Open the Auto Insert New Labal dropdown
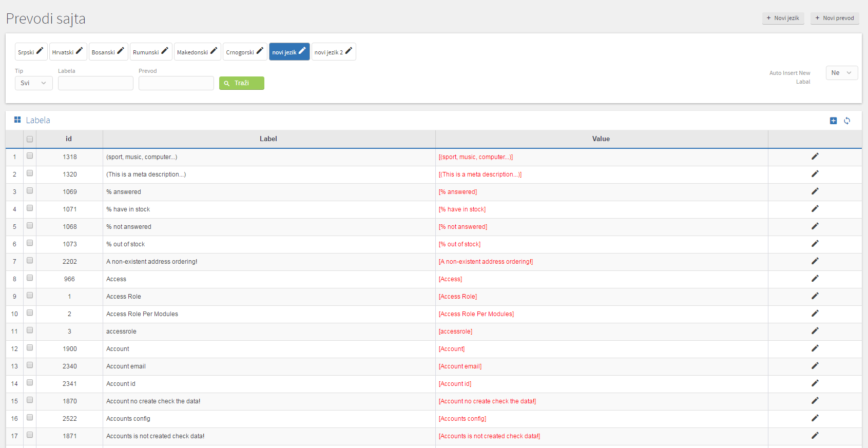The height and width of the screenshot is (448, 868). pyautogui.click(x=842, y=73)
